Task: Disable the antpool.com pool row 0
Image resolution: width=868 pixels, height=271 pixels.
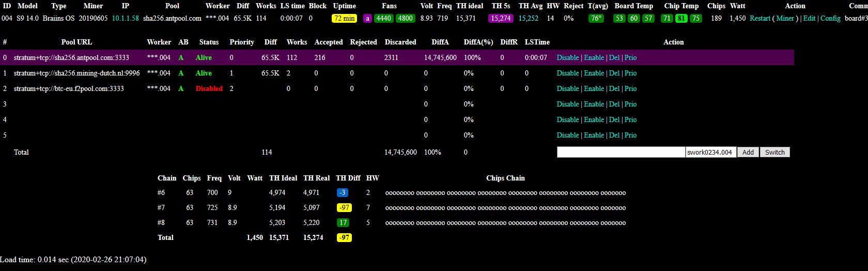Action: (568, 57)
